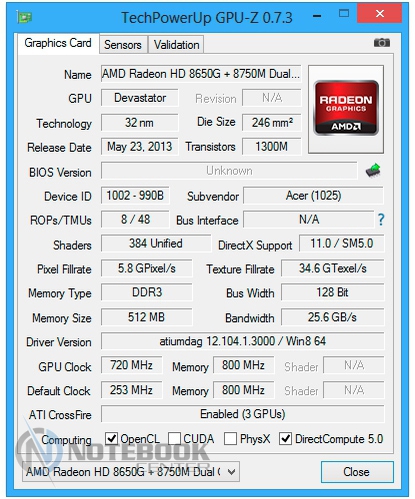The width and height of the screenshot is (415, 499).
Task: Switch to the Validation tab
Action: click(176, 45)
